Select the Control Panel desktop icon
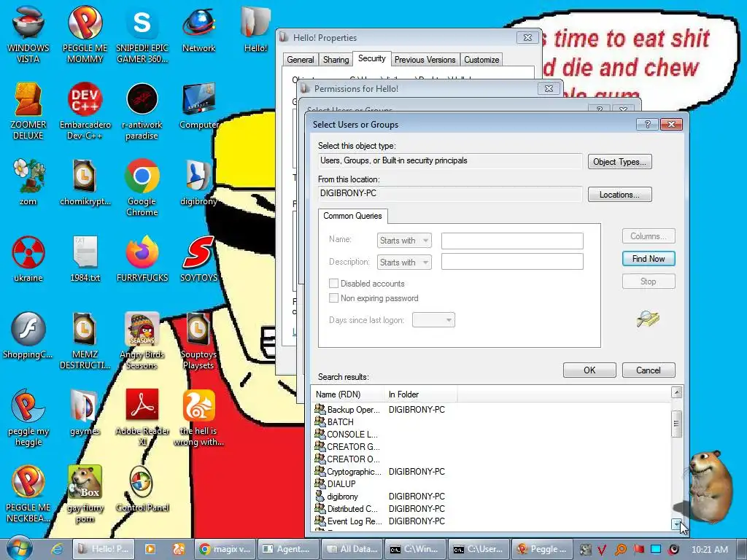The width and height of the screenshot is (747, 560). click(x=142, y=489)
